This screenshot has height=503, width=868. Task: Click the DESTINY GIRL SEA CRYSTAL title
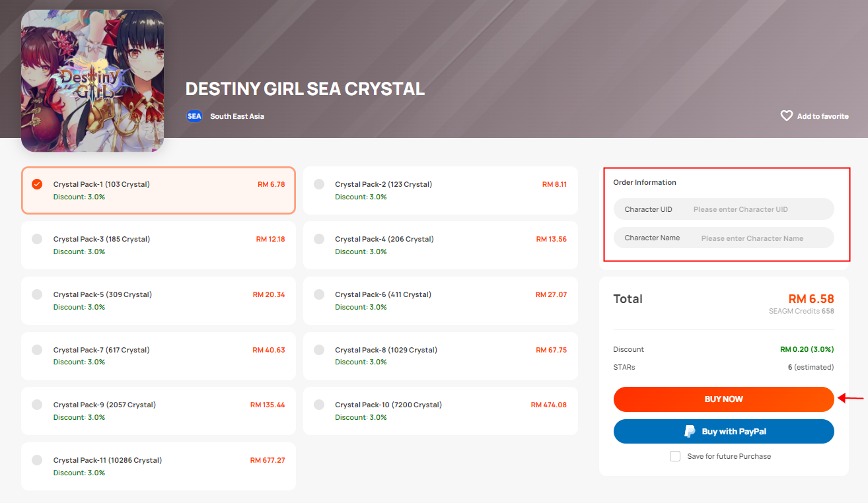(x=305, y=89)
